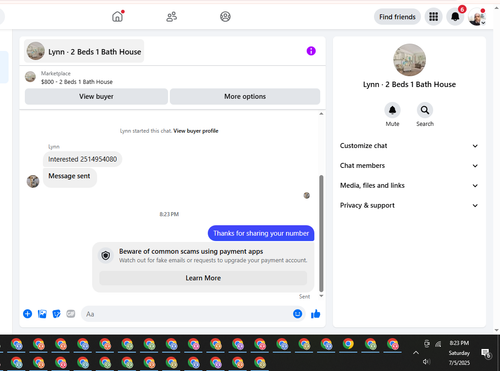Show hidden system tray icons arrow

tap(416, 352)
